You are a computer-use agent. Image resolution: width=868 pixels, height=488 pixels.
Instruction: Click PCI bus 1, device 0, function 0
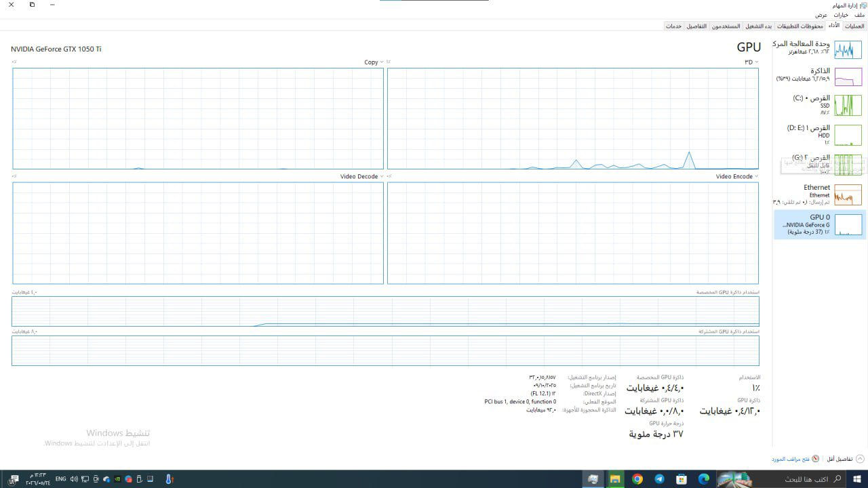coord(520,401)
